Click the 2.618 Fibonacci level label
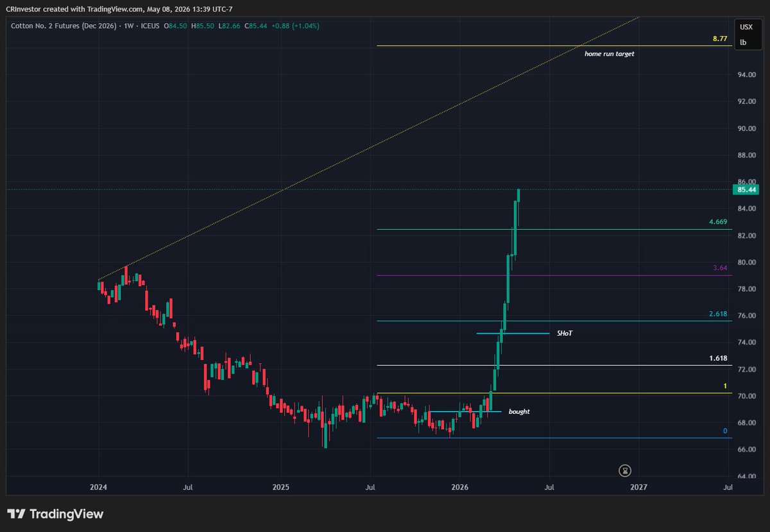770x532 pixels. 718,313
